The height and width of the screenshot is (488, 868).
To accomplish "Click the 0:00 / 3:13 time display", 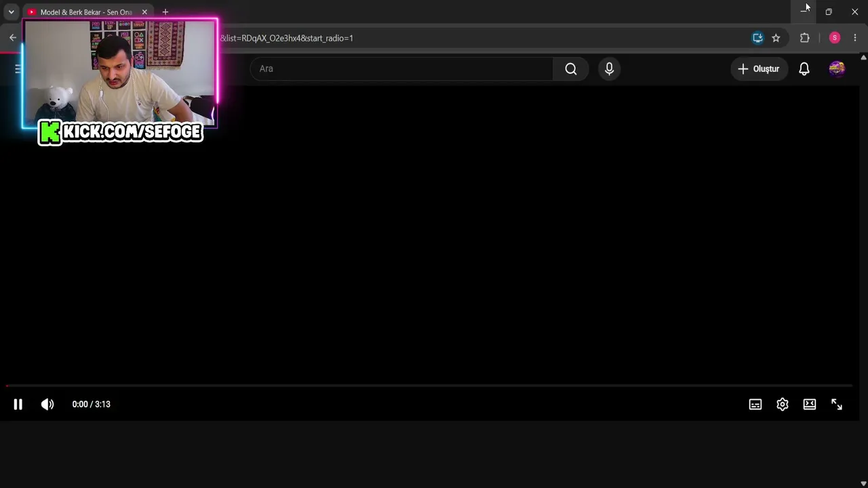I will (x=91, y=404).
